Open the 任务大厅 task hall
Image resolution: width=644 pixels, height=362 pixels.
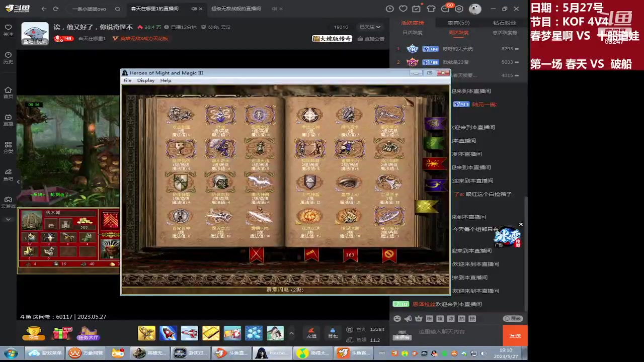pos(88,333)
